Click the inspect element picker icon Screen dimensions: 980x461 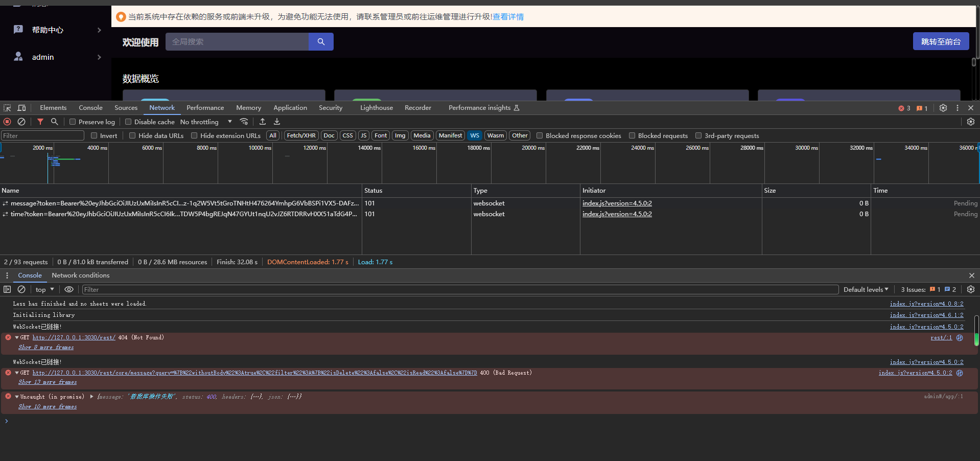coord(7,108)
